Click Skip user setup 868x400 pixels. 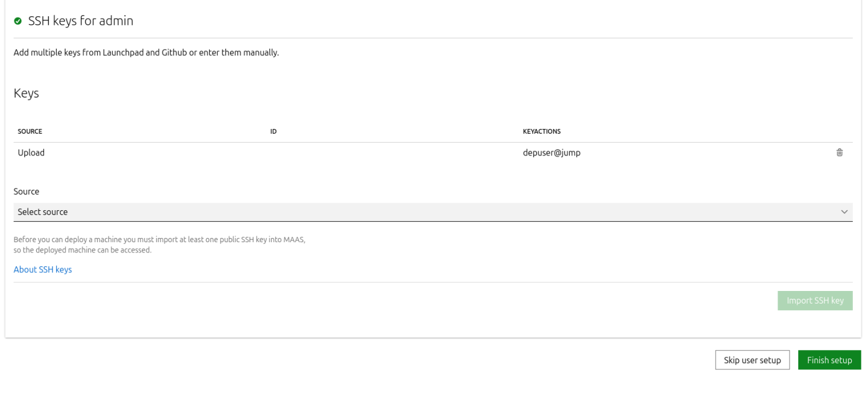[752, 360]
